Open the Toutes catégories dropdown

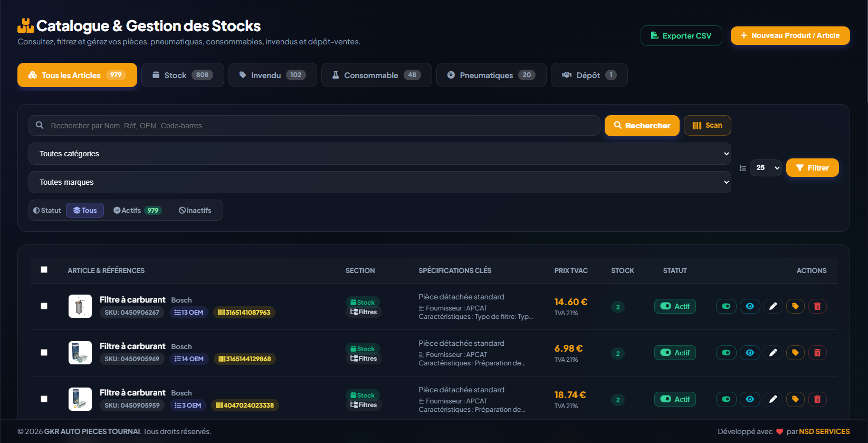(380, 154)
